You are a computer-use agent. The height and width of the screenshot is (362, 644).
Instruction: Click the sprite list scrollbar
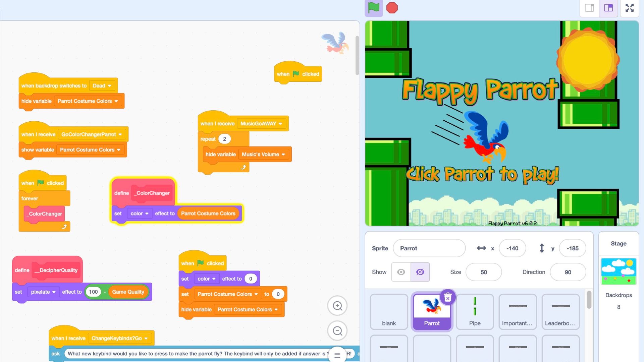[x=589, y=300]
